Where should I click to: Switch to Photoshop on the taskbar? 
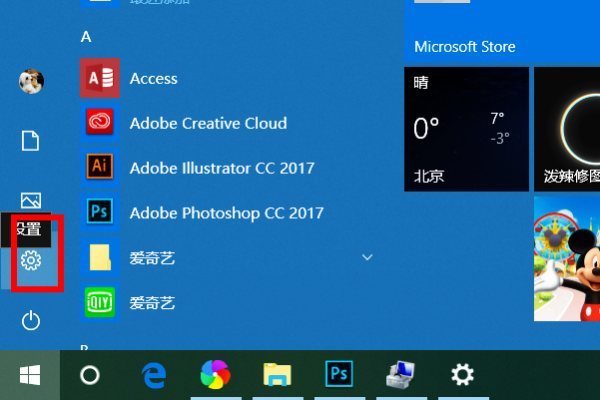(339, 374)
